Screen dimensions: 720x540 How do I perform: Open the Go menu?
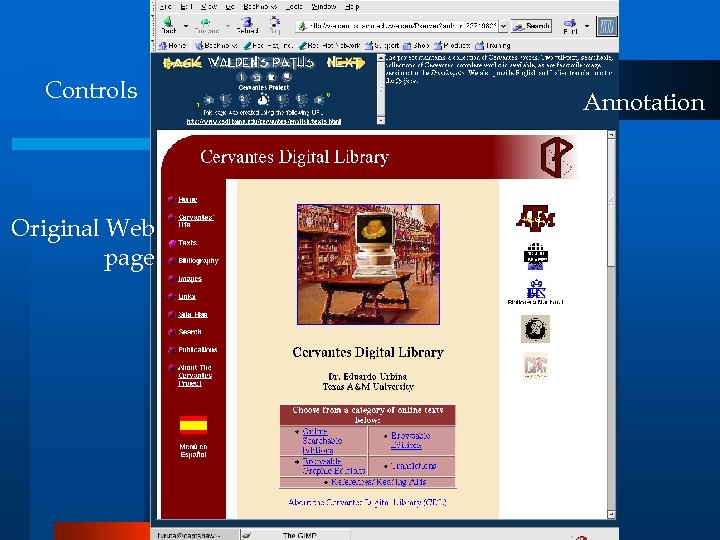[230, 6]
